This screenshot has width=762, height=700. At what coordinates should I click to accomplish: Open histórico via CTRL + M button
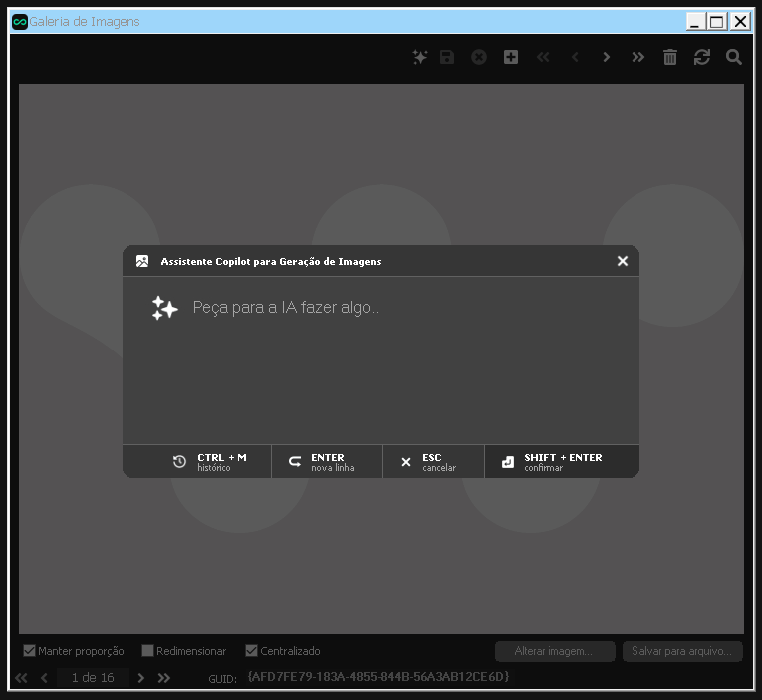(x=209, y=462)
